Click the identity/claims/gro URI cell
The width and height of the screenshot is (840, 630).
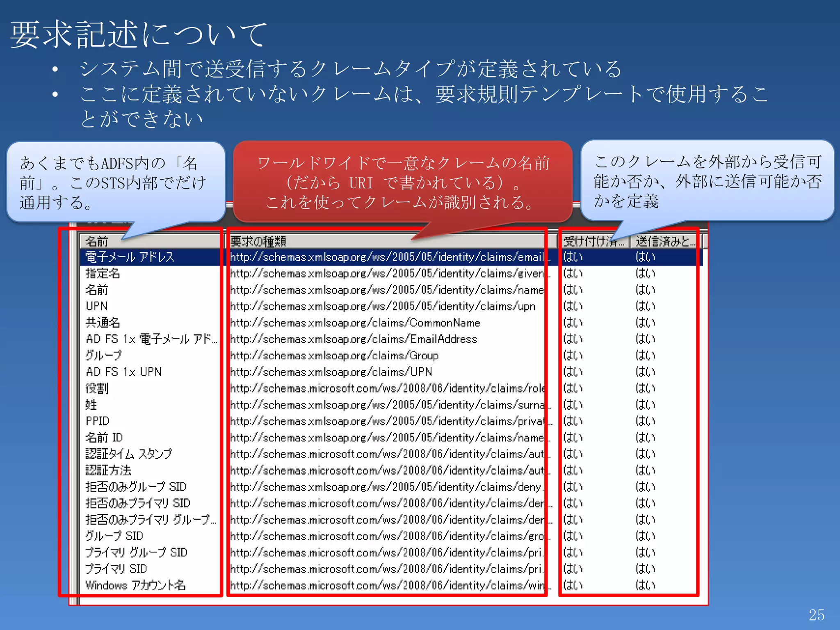click(x=390, y=536)
